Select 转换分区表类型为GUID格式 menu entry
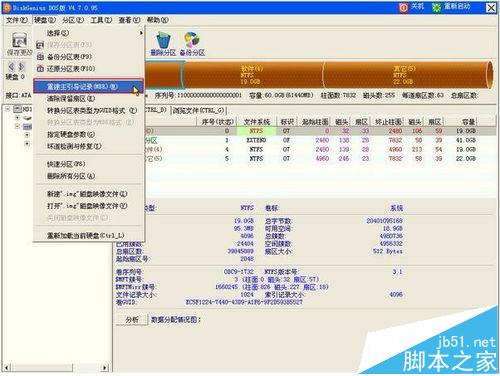Screen dimensions: 500x376 (92, 111)
